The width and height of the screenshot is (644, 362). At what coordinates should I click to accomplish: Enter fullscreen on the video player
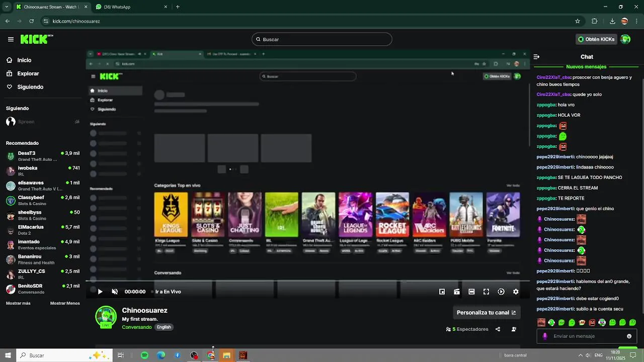[486, 292]
